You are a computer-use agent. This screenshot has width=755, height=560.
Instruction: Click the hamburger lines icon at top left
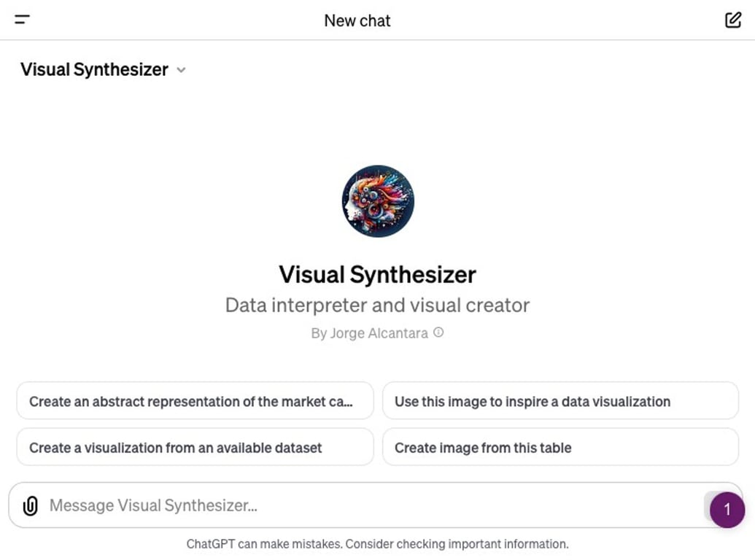(21, 20)
